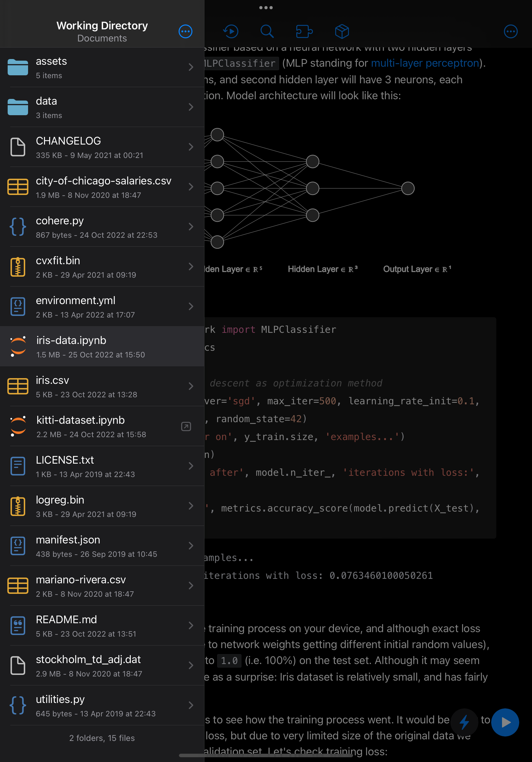
Task: Expand the data folder chevron
Action: (x=191, y=107)
